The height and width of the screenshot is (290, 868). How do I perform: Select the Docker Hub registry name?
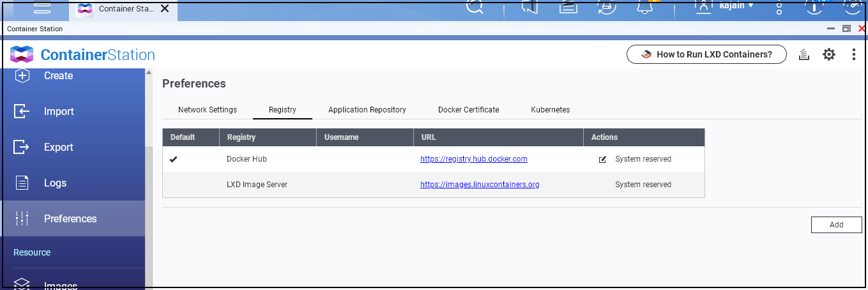247,159
